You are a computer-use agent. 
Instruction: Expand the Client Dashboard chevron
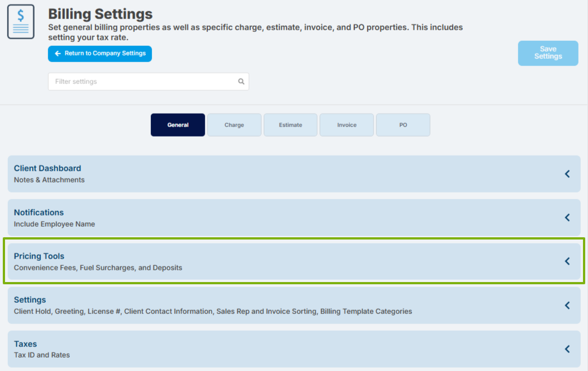point(567,174)
